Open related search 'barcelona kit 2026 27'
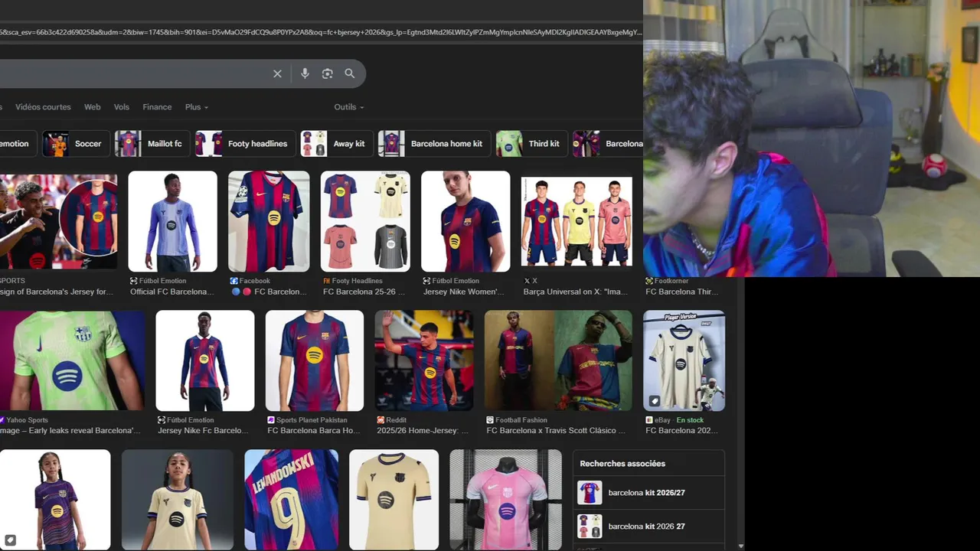 (x=648, y=527)
